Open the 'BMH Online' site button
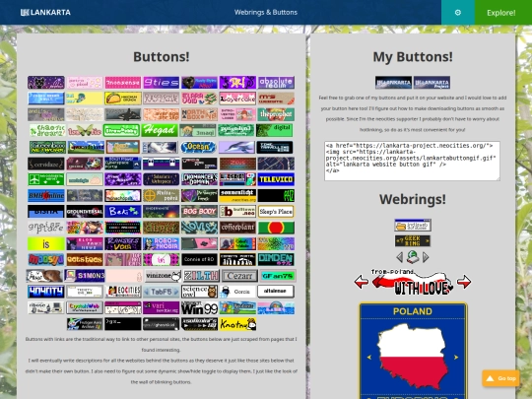532x399 pixels. [x=45, y=195]
